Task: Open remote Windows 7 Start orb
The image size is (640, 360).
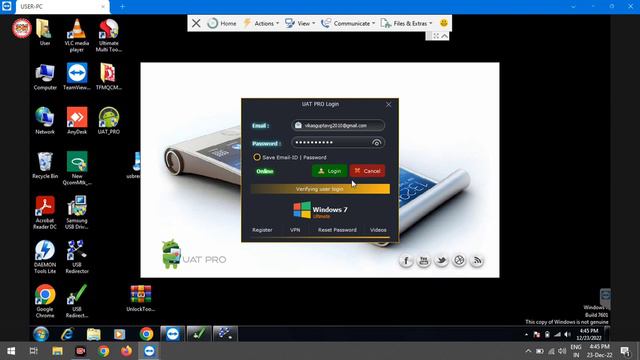Action: [x=41, y=334]
